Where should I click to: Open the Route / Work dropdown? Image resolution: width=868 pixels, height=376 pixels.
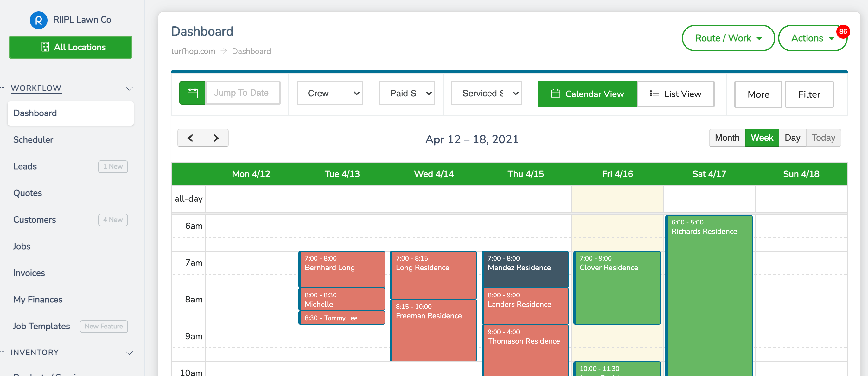coord(728,38)
